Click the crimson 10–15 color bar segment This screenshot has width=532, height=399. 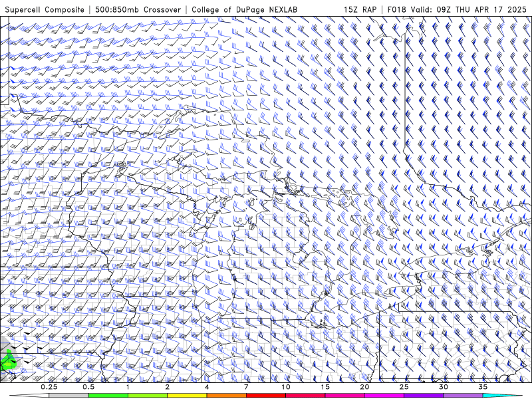305,396
